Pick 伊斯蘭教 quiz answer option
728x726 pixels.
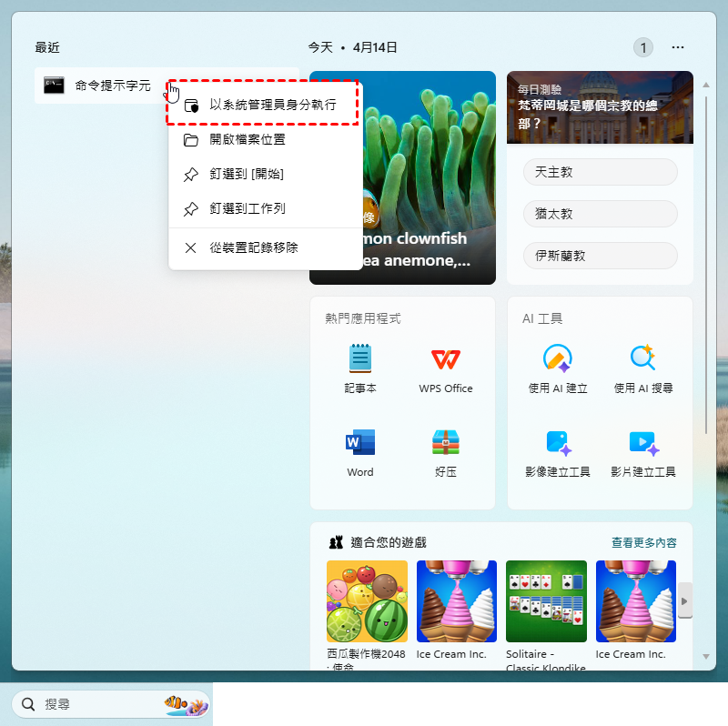[600, 256]
